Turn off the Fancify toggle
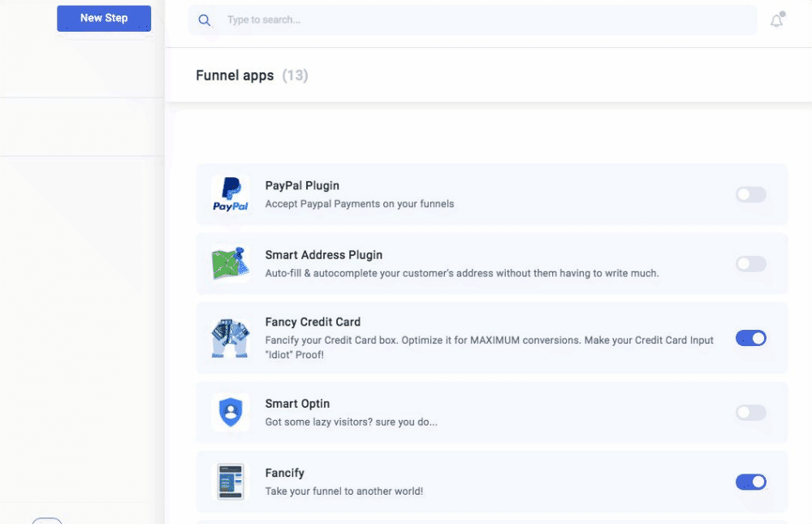The width and height of the screenshot is (812, 524). (751, 482)
